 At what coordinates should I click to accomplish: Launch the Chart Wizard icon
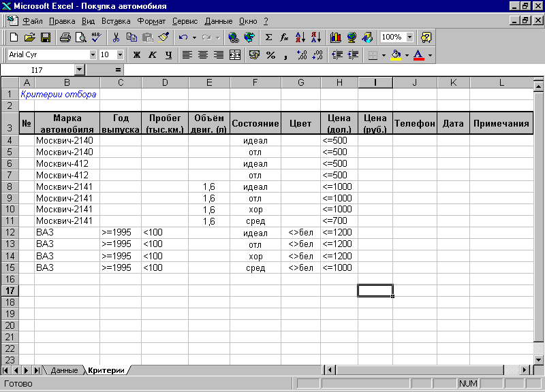coord(335,37)
